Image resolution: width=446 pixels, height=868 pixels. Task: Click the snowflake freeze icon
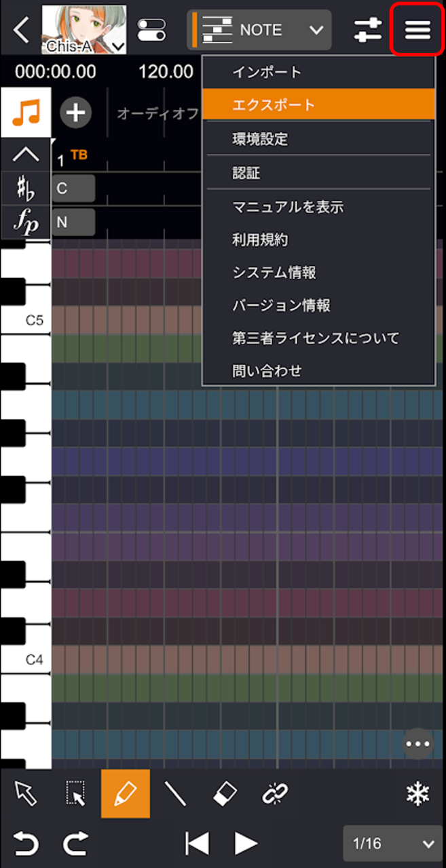pyautogui.click(x=417, y=794)
